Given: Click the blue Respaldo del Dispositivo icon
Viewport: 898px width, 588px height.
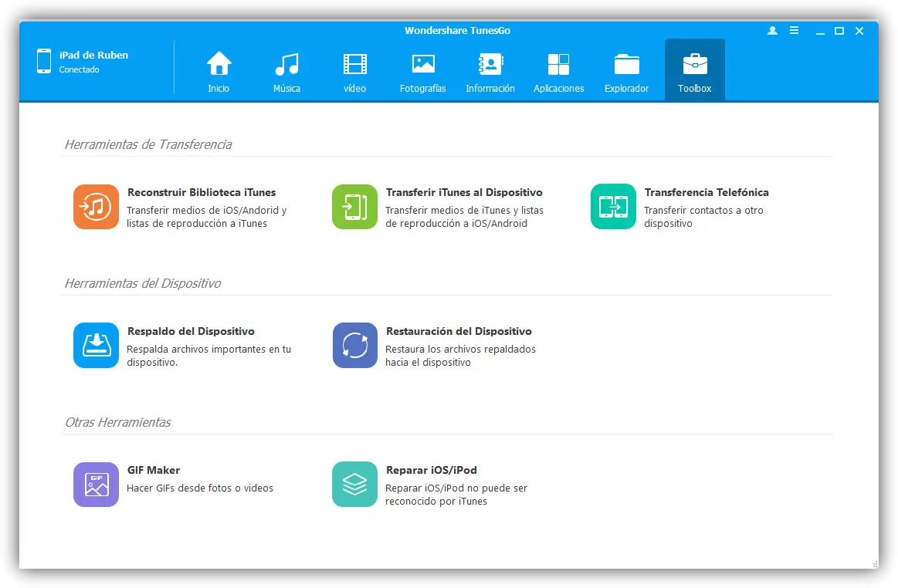Looking at the screenshot, I should click(97, 345).
